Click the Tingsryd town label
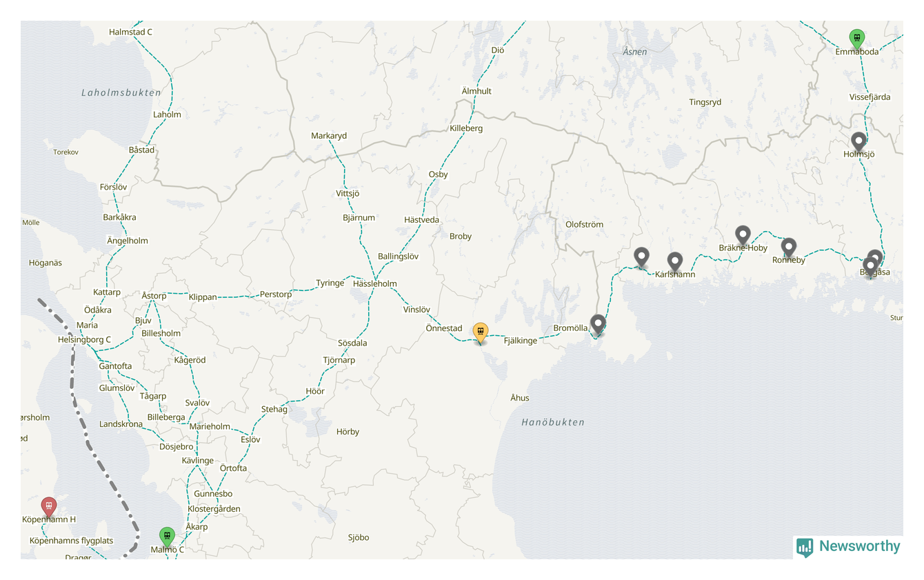This screenshot has width=924, height=580. pos(705,102)
